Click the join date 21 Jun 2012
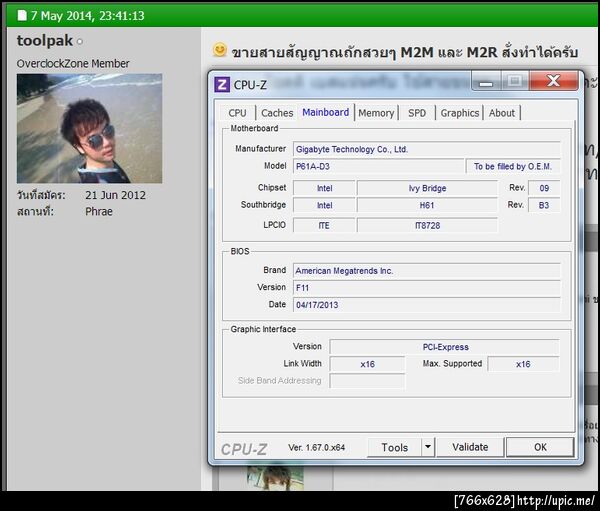Image resolution: width=600 pixels, height=511 pixels. 115,195
